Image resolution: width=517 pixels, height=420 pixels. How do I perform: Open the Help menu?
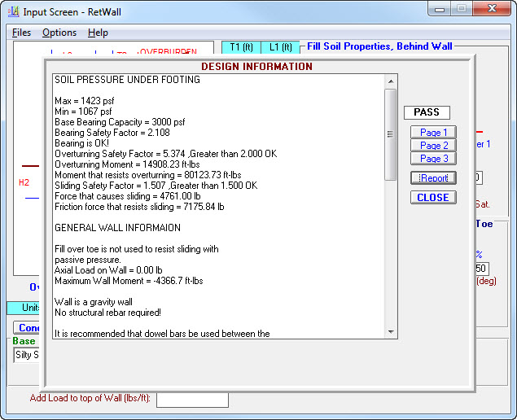(x=98, y=33)
